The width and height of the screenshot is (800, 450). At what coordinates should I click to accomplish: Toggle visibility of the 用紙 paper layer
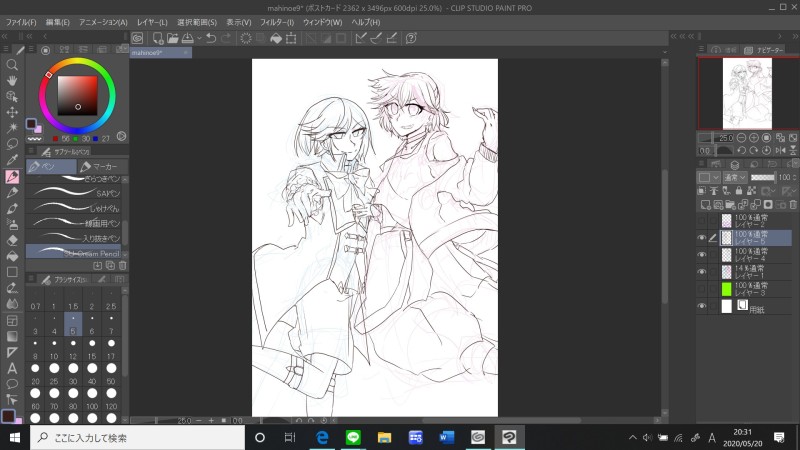click(x=701, y=305)
